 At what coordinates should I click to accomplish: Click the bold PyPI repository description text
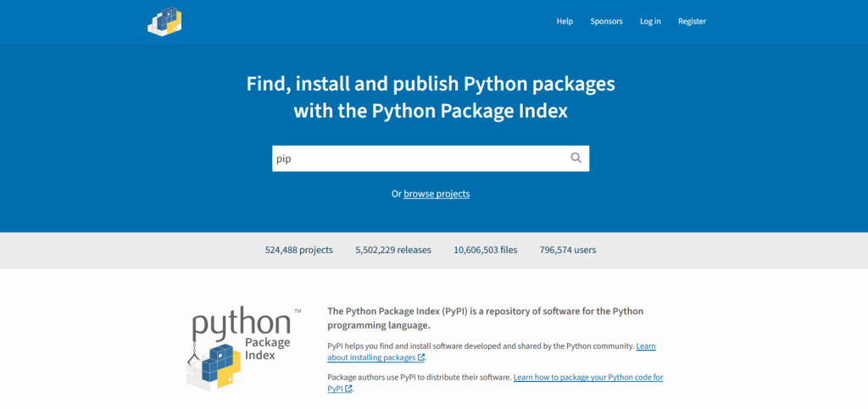tap(485, 318)
